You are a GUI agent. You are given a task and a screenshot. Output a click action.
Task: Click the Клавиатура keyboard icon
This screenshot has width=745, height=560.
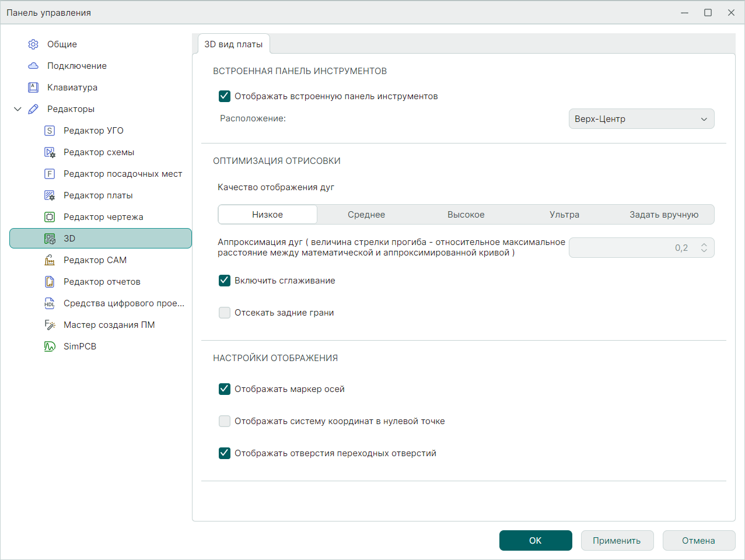(x=33, y=87)
